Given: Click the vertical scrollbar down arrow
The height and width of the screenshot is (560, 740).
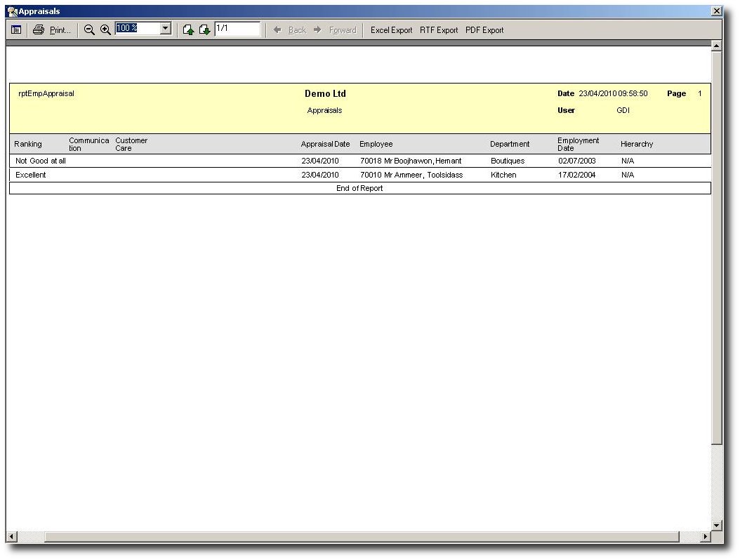Looking at the screenshot, I should tap(716, 525).
